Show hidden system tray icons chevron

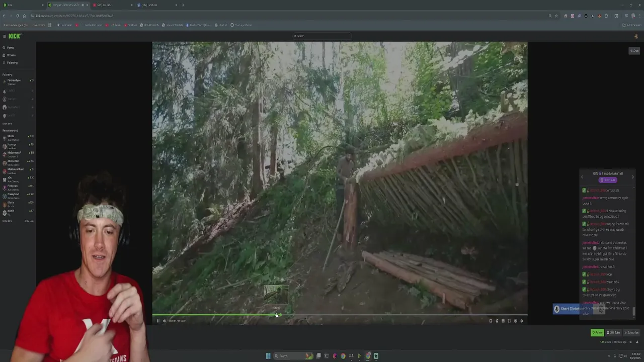click(608, 356)
